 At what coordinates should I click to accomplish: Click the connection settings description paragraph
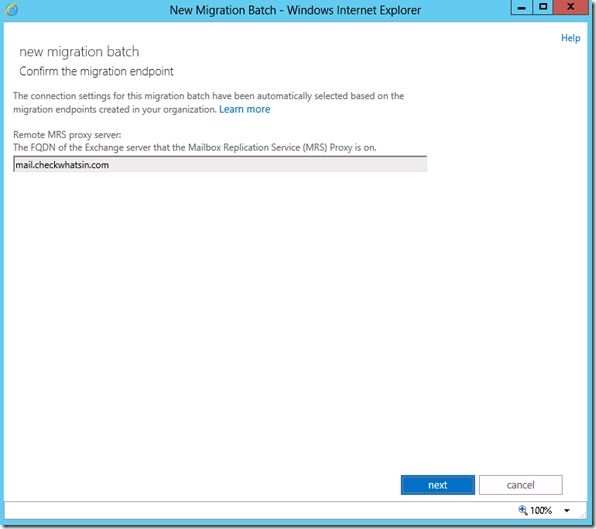tap(208, 103)
